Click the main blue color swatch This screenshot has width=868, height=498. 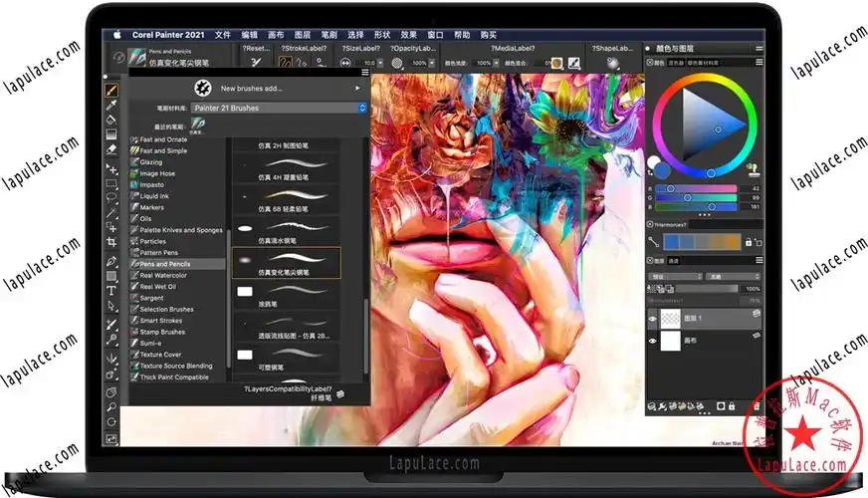[663, 170]
